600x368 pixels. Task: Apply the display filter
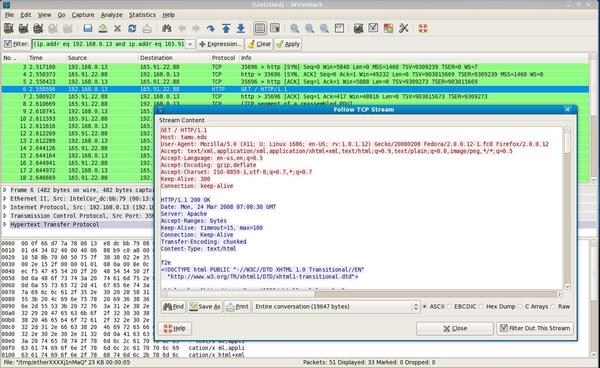[x=288, y=44]
